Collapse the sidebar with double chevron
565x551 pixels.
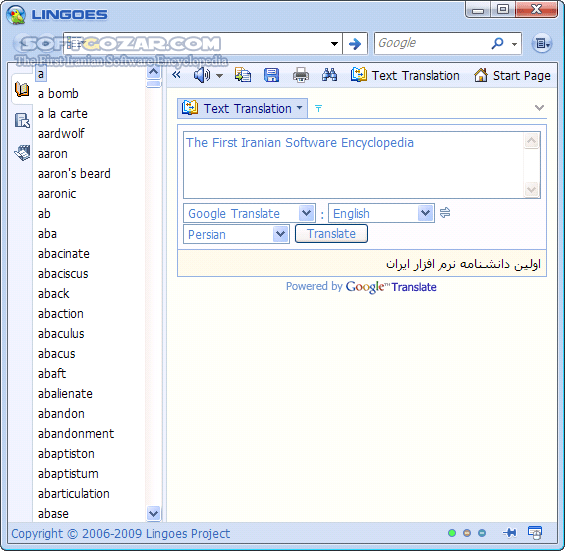(x=176, y=75)
